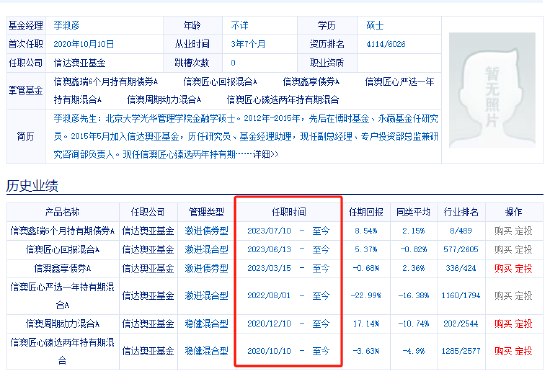This screenshot has width=550, height=379.
Task: Select first appointment date 2020年10月10日
Action: click(83, 44)
